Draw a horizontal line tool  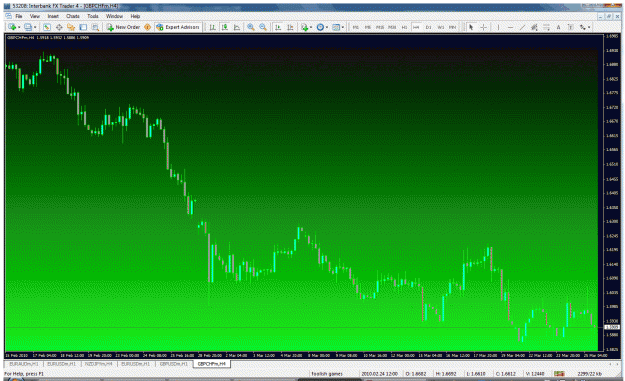[x=510, y=27]
